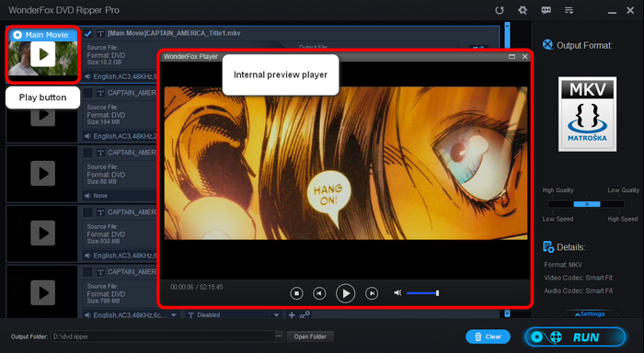Click the title list scrollbar down arrow
The width and height of the screenshot is (644, 353).
507,313
